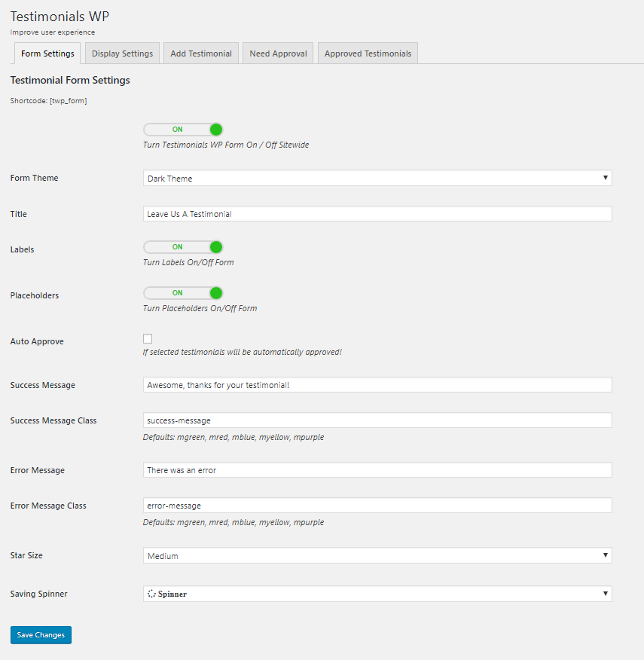
Task: Switch to the Display Settings tab
Action: pyautogui.click(x=122, y=53)
